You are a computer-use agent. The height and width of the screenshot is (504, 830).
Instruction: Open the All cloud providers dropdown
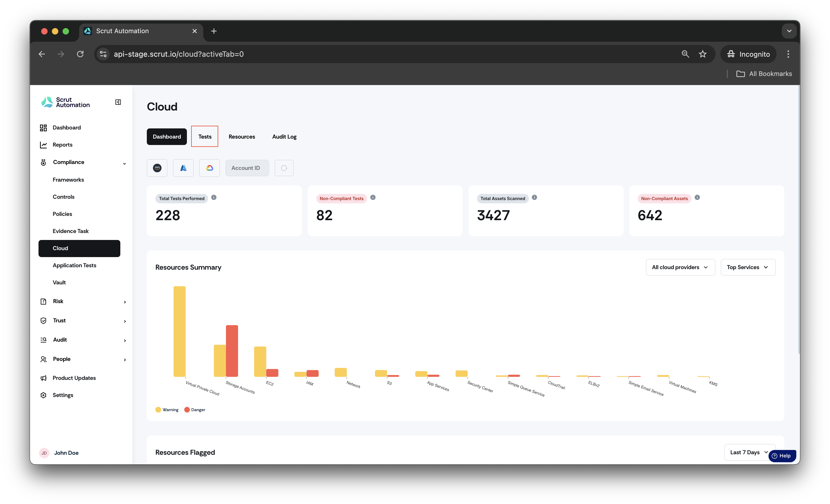coord(680,267)
